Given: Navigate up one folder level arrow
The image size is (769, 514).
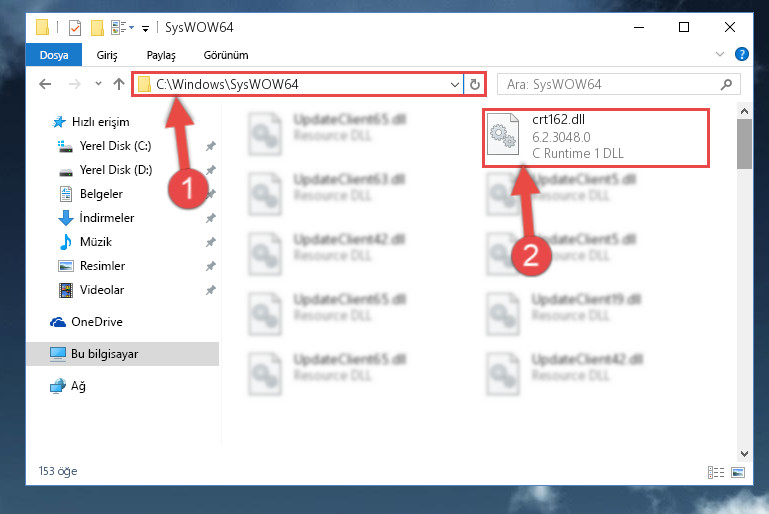Looking at the screenshot, I should point(119,84).
